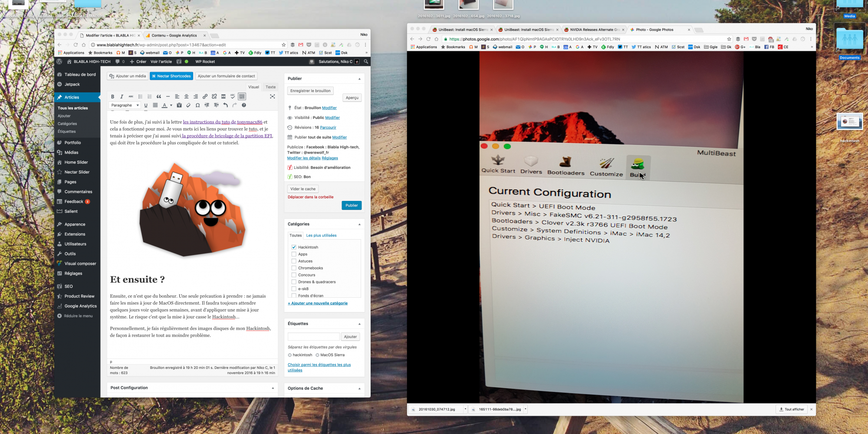Switch to NVIDIA Releases Alternate tab
The height and width of the screenshot is (434, 868).
point(595,30)
